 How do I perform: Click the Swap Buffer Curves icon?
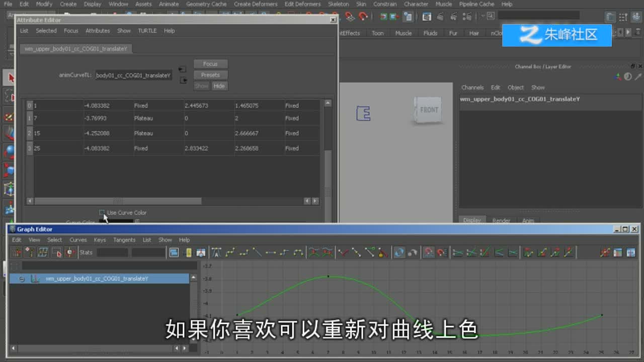[328, 252]
